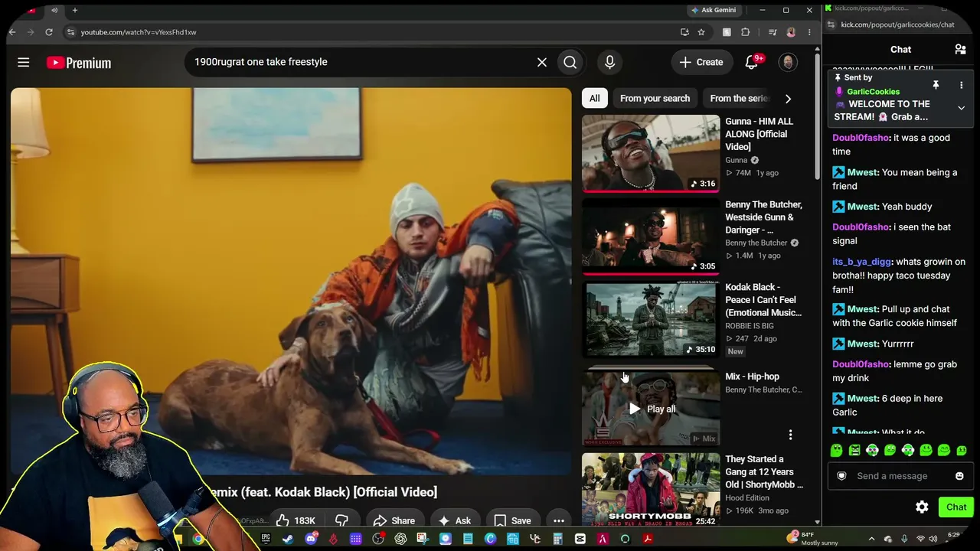Insert the first green blob emote

tap(837, 451)
